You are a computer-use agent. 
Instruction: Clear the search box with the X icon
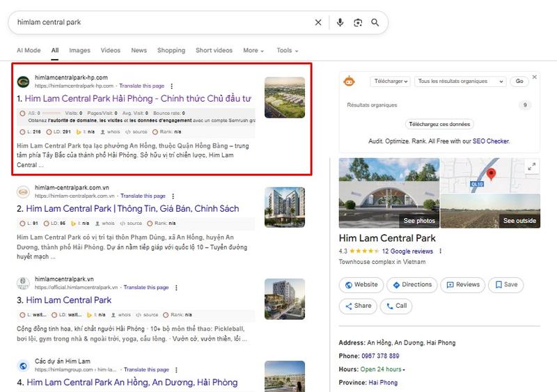click(318, 22)
